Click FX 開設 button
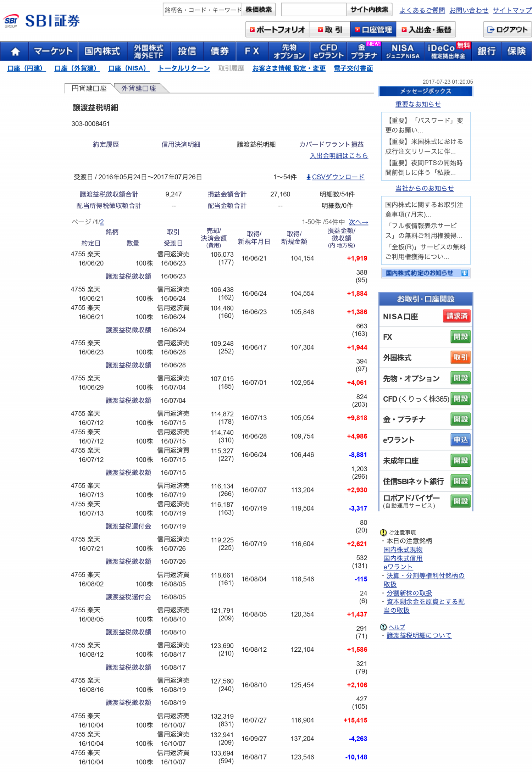532x774 pixels. (460, 336)
